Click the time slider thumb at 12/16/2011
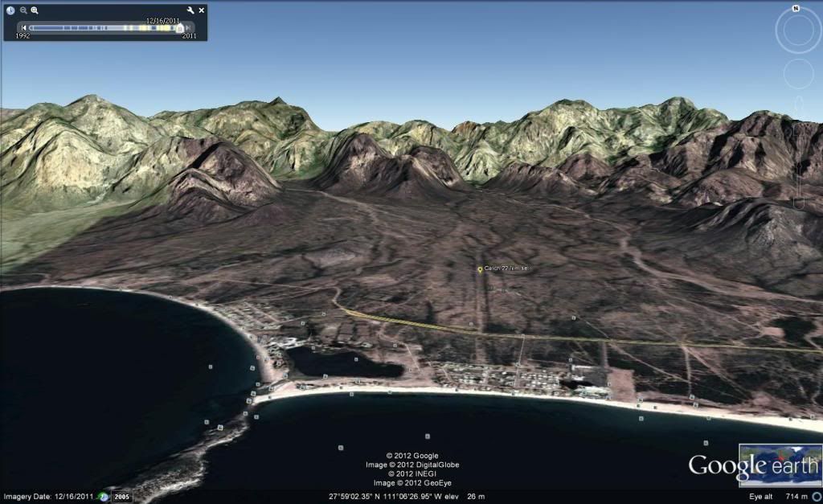 [x=179, y=28]
